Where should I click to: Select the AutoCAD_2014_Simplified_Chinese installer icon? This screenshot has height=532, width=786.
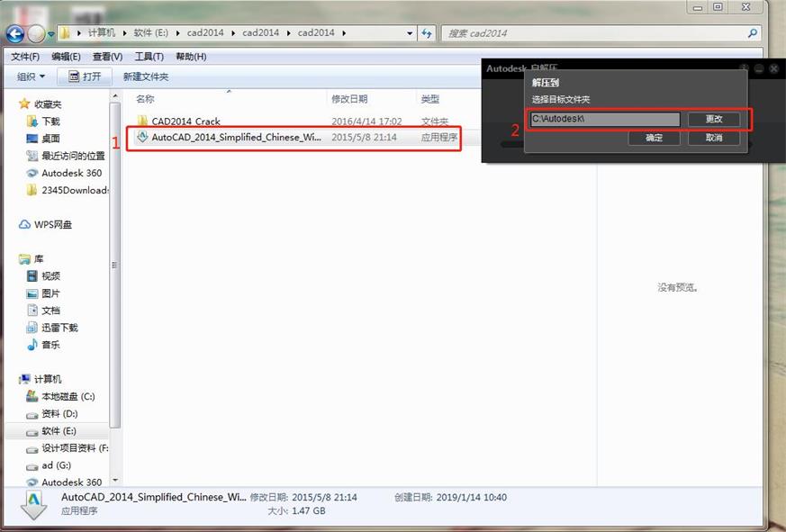coord(142,137)
